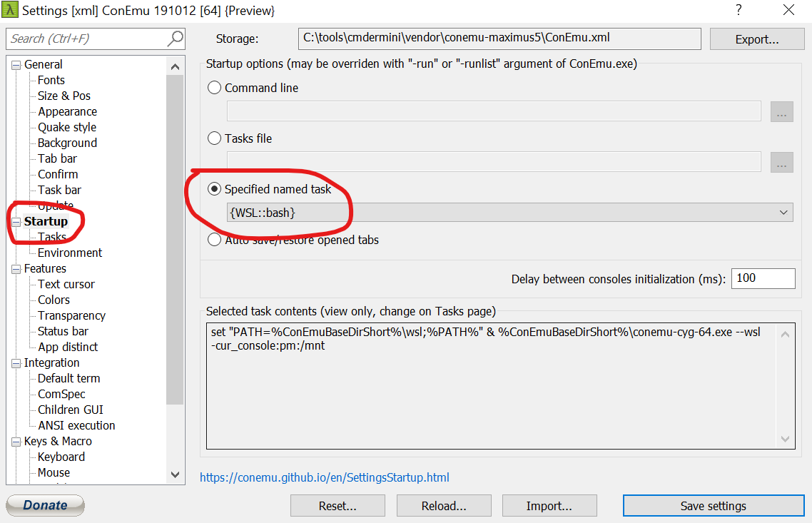Open the {WSL::bash} task dropdown
Image resolution: width=812 pixels, height=523 pixels.
783,212
